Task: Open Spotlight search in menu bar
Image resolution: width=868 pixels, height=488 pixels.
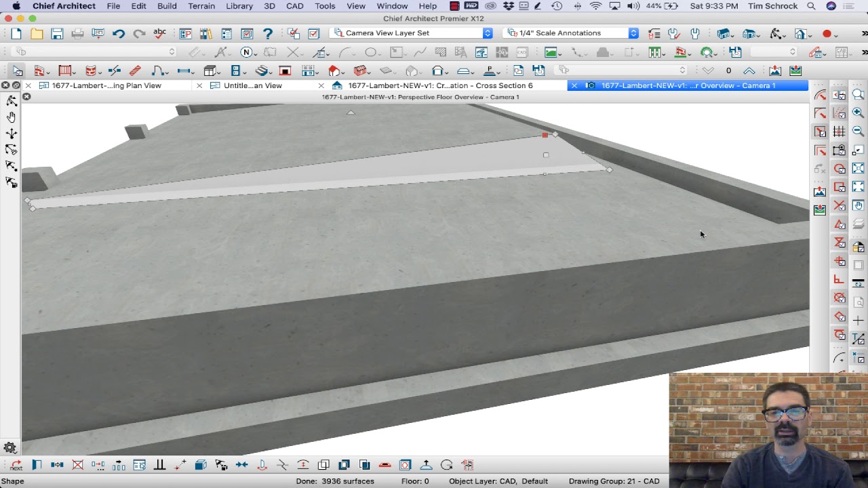Action: [811, 6]
